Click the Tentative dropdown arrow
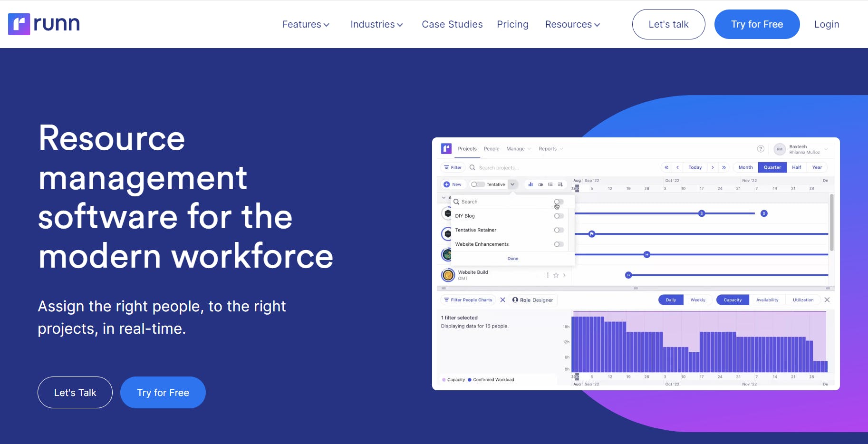 [x=512, y=184]
